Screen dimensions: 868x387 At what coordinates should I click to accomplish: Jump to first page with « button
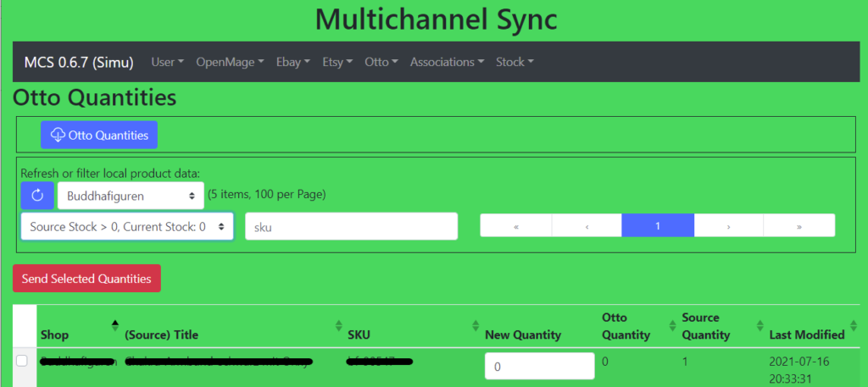[516, 226]
